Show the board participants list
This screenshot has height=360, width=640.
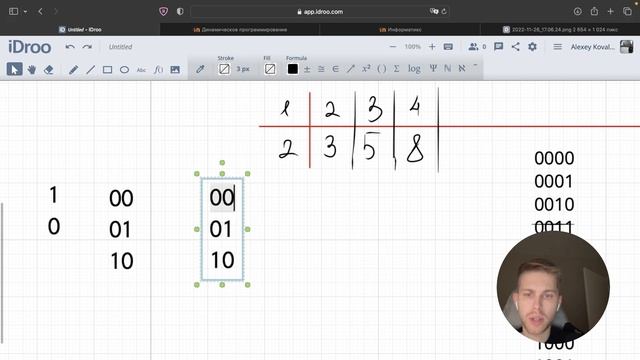coord(477,47)
